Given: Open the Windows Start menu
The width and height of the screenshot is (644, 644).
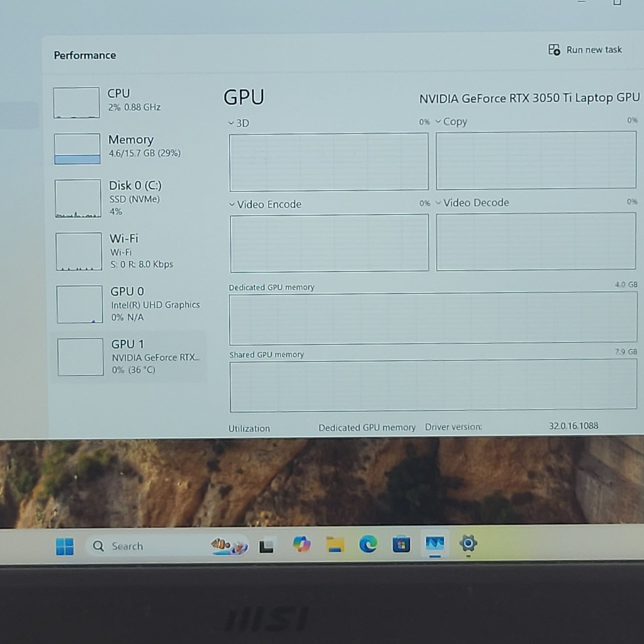Looking at the screenshot, I should (65, 546).
